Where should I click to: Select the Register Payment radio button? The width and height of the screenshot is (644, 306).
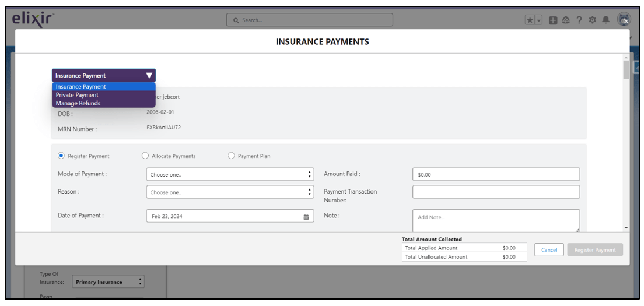pos(61,156)
